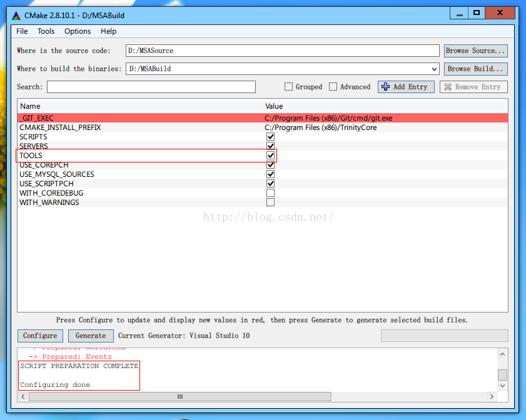Click the blue plus Add Entry icon
The width and height of the screenshot is (526, 420).
point(385,87)
